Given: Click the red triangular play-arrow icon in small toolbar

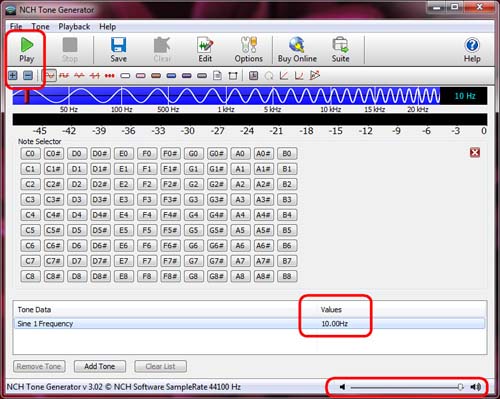Looking at the screenshot, I should [x=315, y=75].
